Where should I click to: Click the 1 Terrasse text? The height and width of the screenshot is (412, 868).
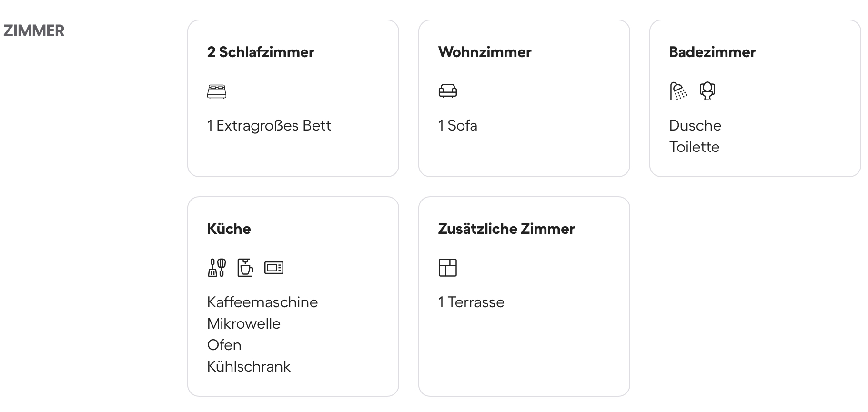point(471,302)
